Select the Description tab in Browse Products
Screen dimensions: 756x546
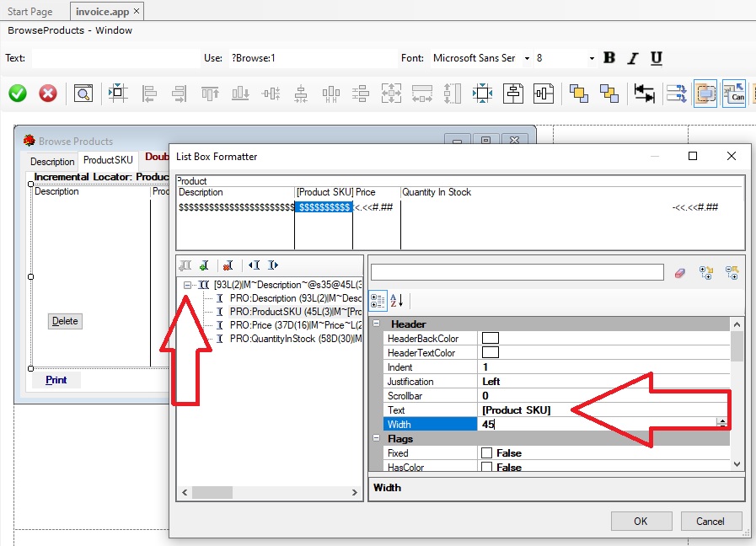coord(52,162)
